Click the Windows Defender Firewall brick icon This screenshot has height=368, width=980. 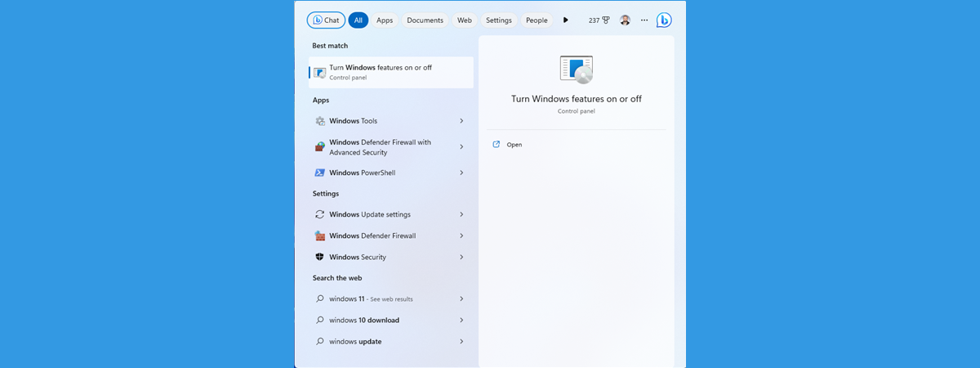click(320, 236)
